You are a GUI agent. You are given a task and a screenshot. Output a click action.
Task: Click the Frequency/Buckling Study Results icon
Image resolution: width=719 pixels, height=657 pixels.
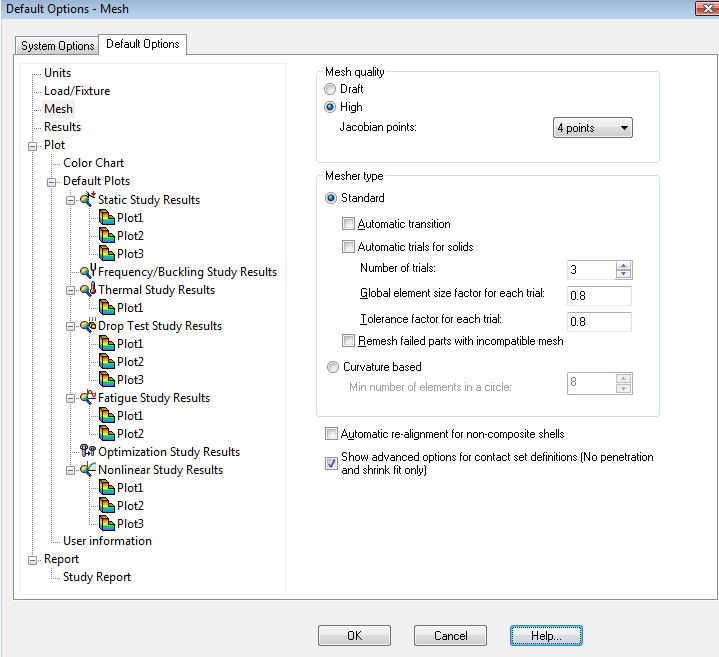pos(88,271)
